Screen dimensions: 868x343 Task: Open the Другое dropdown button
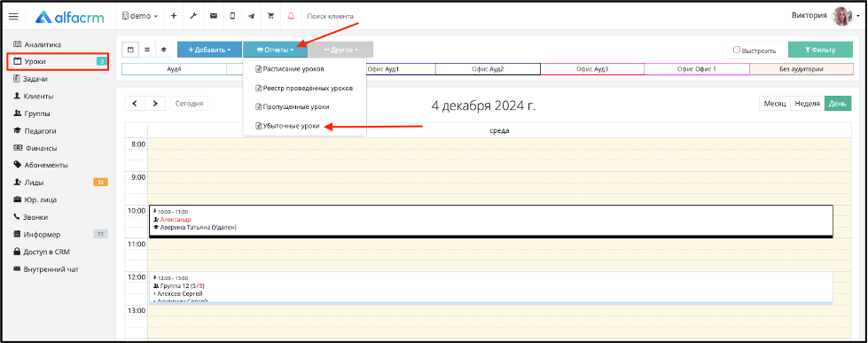click(x=340, y=50)
